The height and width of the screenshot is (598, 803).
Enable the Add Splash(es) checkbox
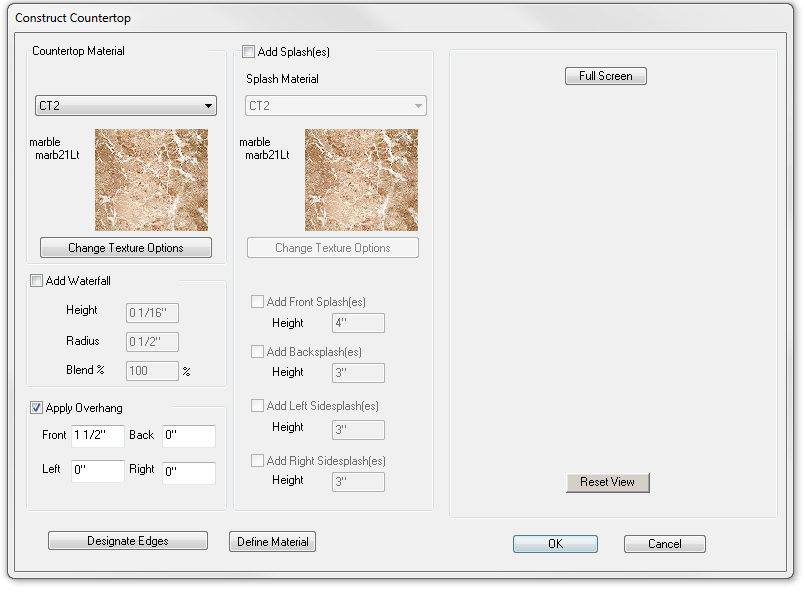click(x=249, y=51)
